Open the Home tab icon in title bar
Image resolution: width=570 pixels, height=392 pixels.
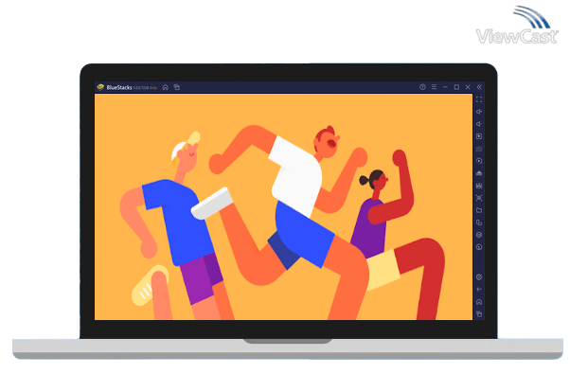coord(166,87)
